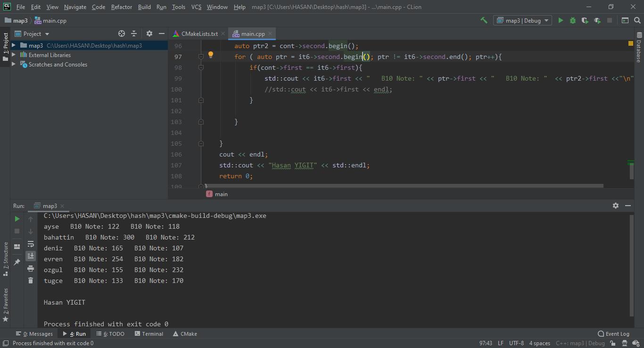Click the locate/select opened file icon

click(122, 33)
